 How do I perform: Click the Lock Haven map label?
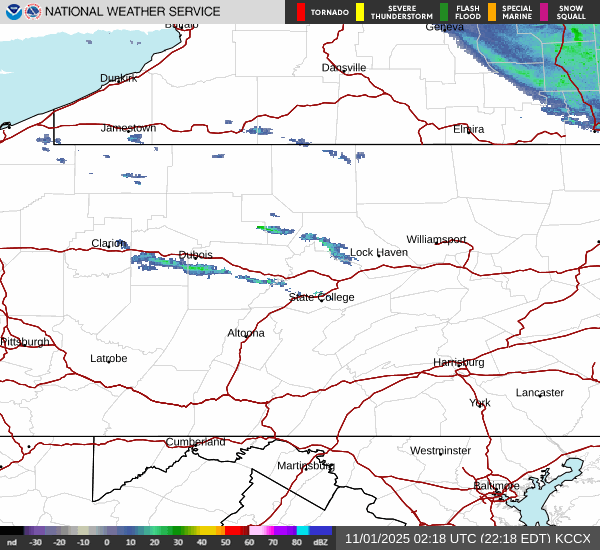click(x=378, y=253)
